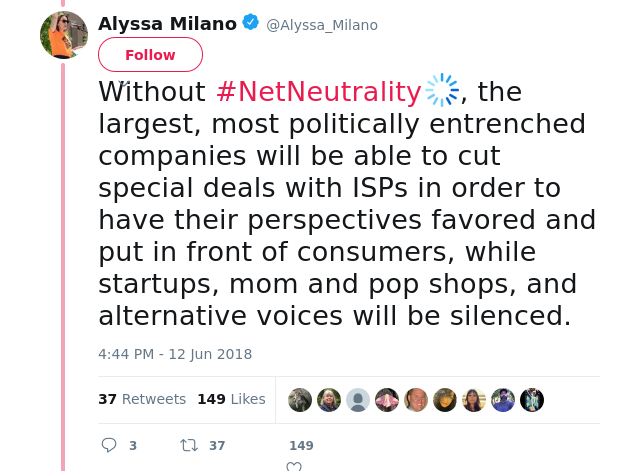Open Alyssa Milano's profile picture

[64, 35]
